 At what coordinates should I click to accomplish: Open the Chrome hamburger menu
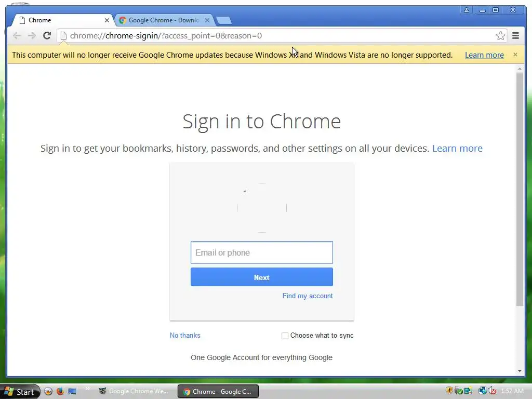coord(515,36)
